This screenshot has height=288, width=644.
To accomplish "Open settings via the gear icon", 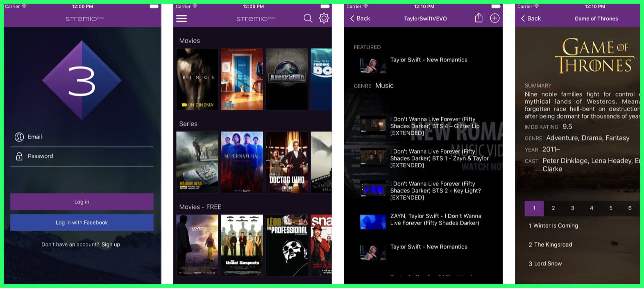I will (x=324, y=18).
